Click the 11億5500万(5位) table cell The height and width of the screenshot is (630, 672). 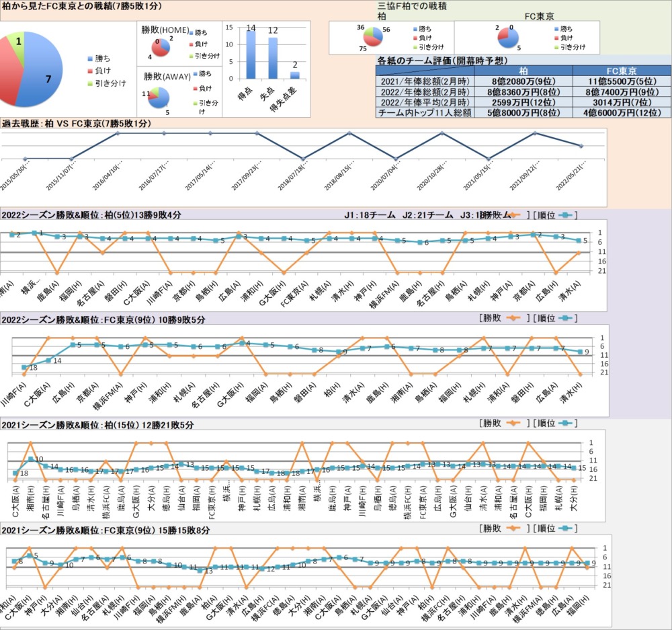click(x=621, y=81)
